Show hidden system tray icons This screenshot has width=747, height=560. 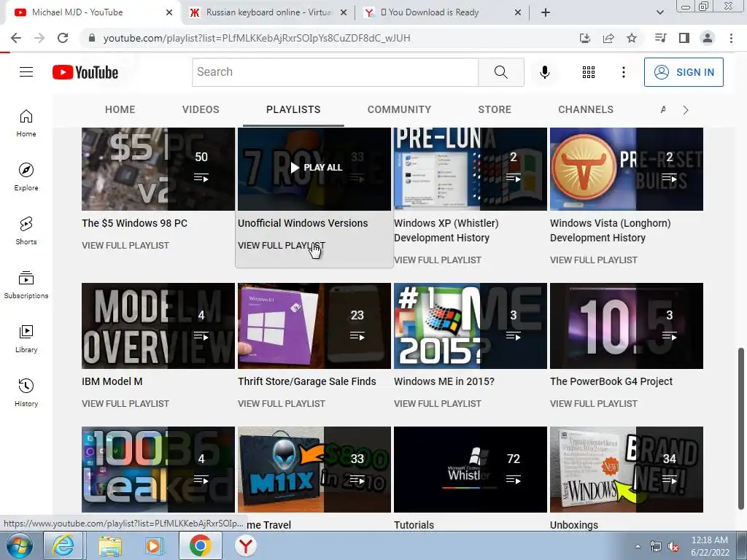click(638, 545)
